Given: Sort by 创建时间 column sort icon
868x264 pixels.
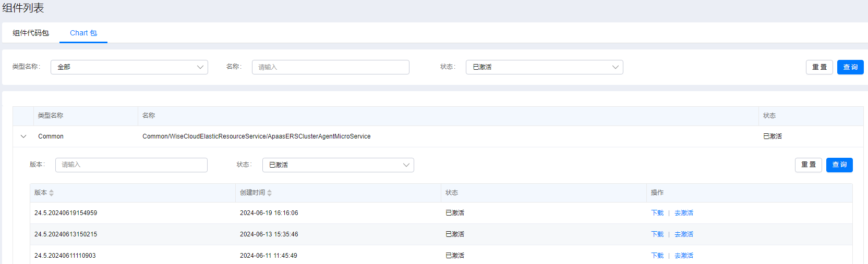Looking at the screenshot, I should (x=269, y=193).
